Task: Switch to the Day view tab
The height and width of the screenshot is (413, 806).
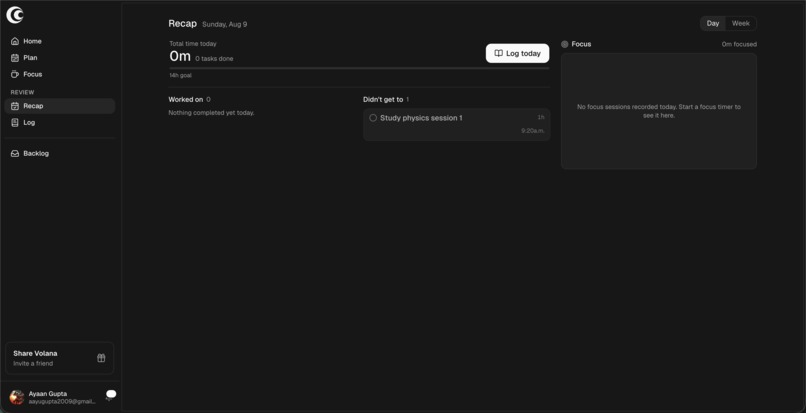Action: click(713, 23)
